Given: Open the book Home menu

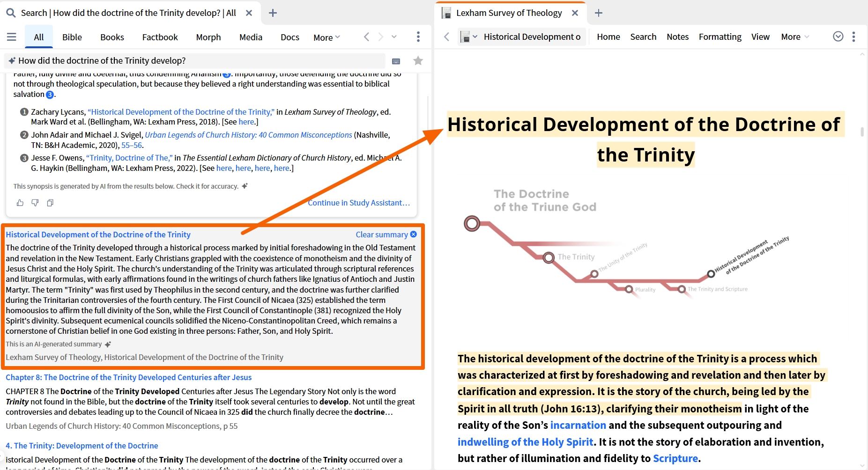Looking at the screenshot, I should (608, 37).
